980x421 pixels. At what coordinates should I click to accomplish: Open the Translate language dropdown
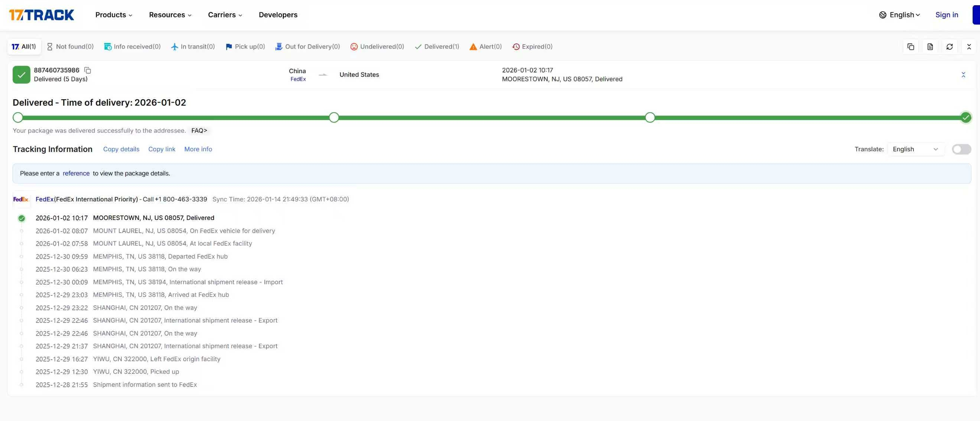point(915,149)
